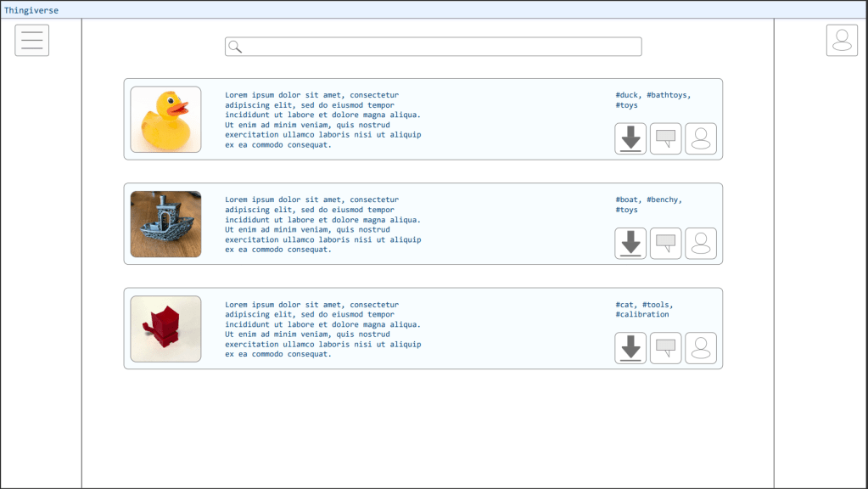The height and width of the screenshot is (489, 868).
Task: Select the #bathtoys hashtag
Action: tap(669, 95)
